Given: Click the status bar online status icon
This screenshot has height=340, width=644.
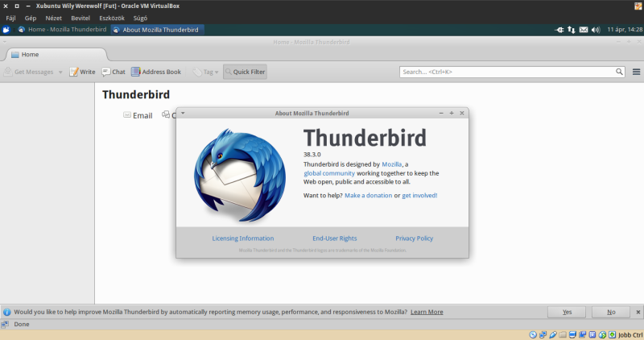Looking at the screenshot, I should (x=5, y=325).
